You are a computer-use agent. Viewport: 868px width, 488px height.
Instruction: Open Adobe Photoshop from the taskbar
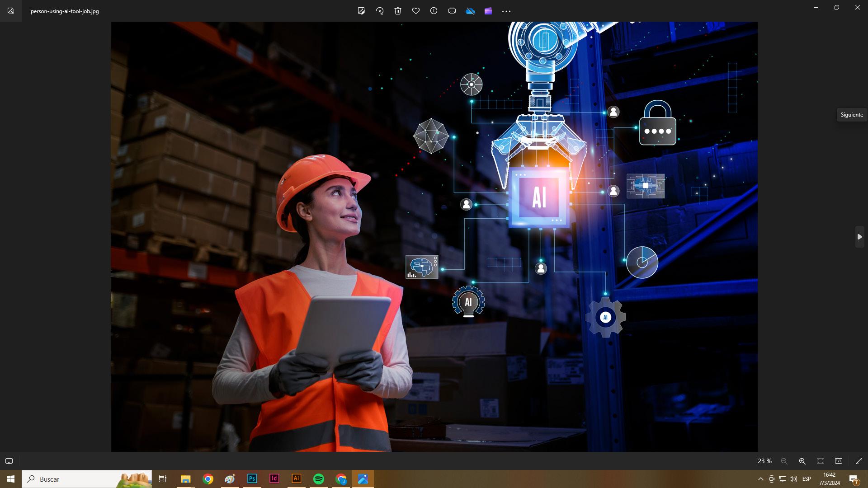tap(252, 479)
